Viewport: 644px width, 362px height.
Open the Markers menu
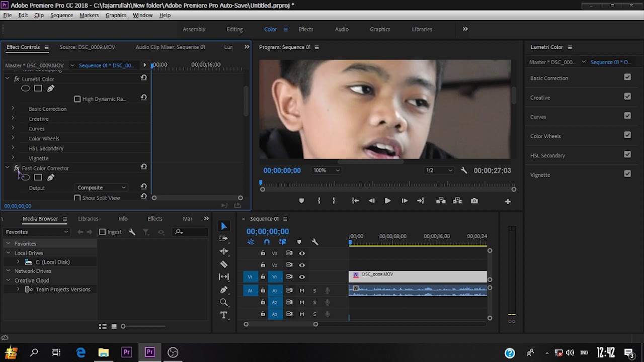coord(89,15)
